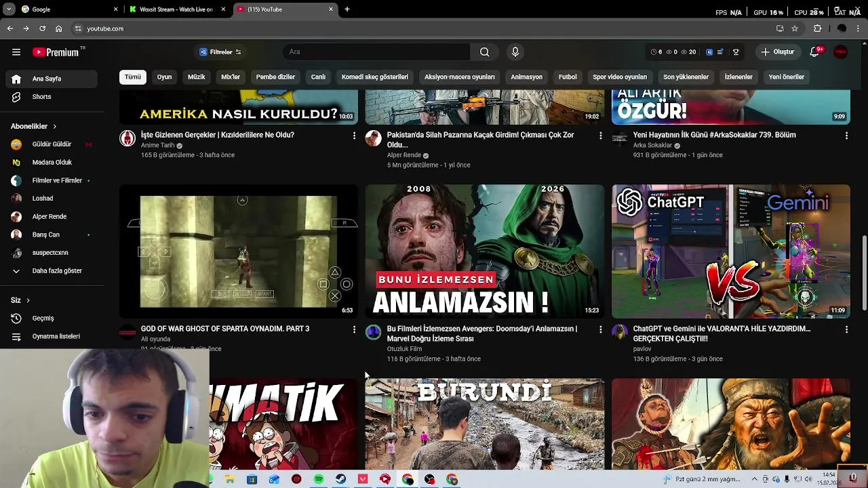The height and width of the screenshot is (488, 868).
Task: Show hidden system tray icons chevron
Action: (754, 479)
